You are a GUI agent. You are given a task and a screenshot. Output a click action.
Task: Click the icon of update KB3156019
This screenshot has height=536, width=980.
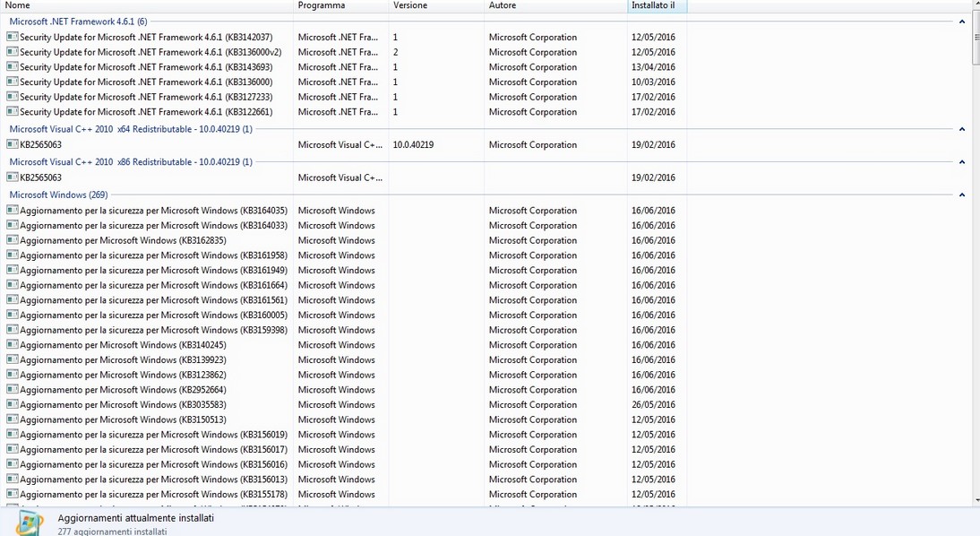12,435
